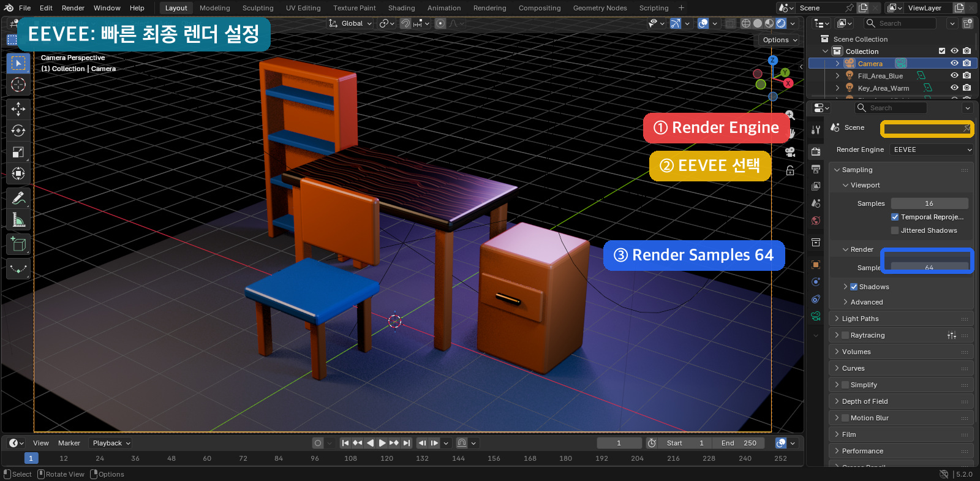980x481 pixels.
Task: Select the Scale tool
Action: point(18,152)
